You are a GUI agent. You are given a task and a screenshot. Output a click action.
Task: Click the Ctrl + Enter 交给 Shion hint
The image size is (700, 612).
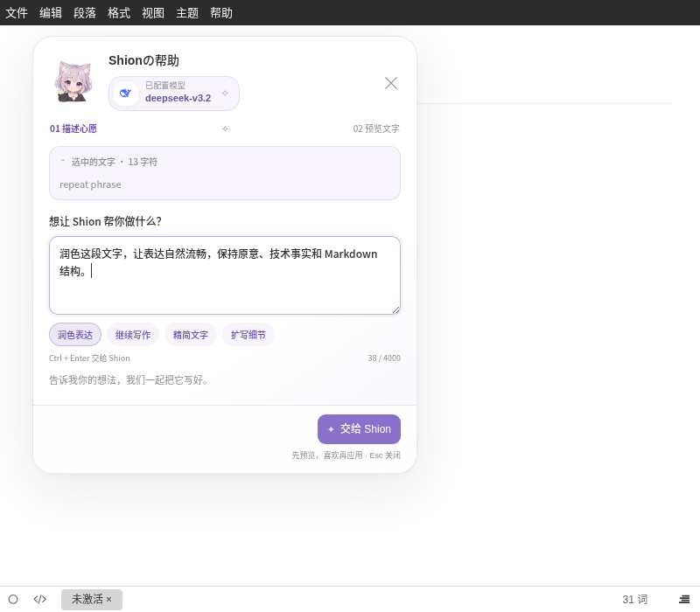[x=89, y=358]
